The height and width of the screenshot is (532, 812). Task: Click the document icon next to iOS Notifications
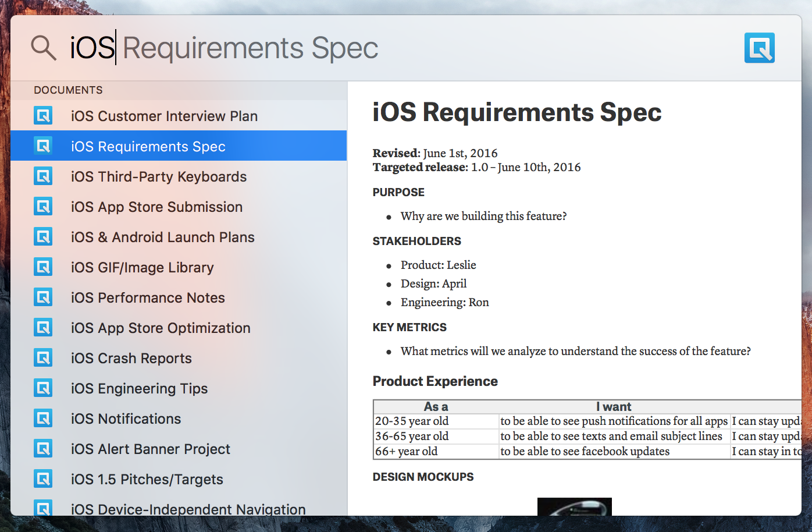pyautogui.click(x=43, y=418)
